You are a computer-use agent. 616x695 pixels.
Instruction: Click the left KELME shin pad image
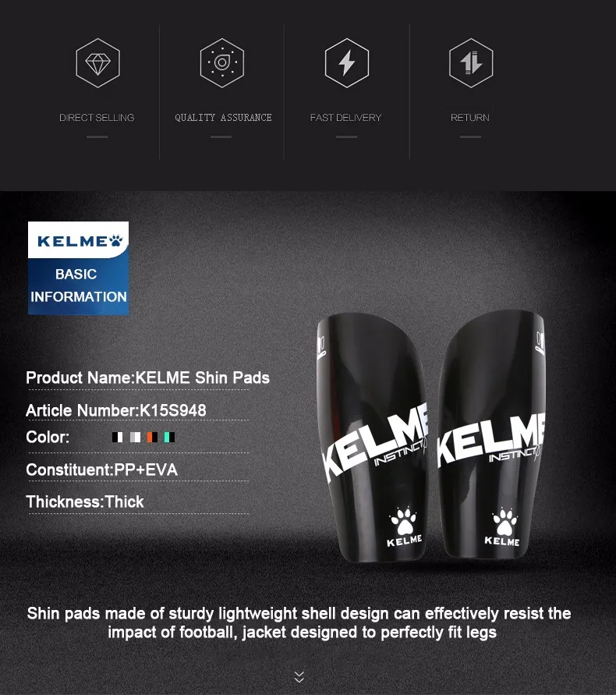(372, 437)
